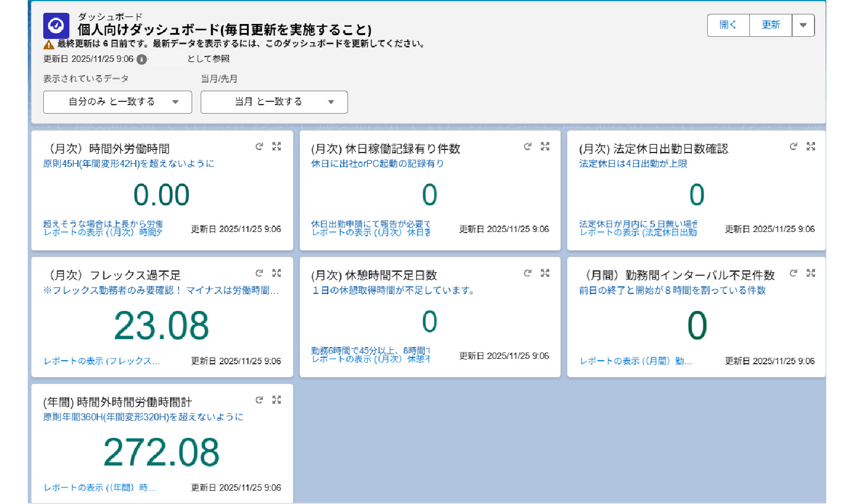
Task: Click the 更新 button
Action: (x=771, y=25)
